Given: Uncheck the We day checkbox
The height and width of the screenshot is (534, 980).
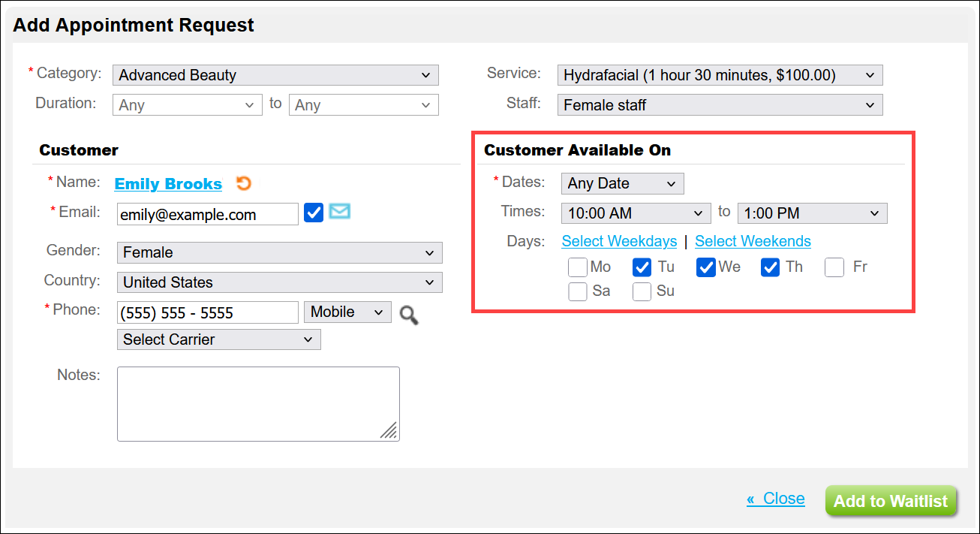Looking at the screenshot, I should 705,267.
